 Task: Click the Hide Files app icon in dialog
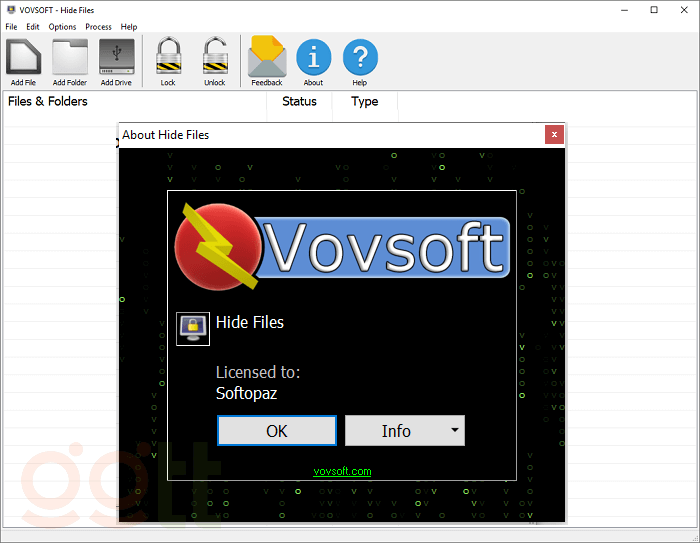coord(193,328)
